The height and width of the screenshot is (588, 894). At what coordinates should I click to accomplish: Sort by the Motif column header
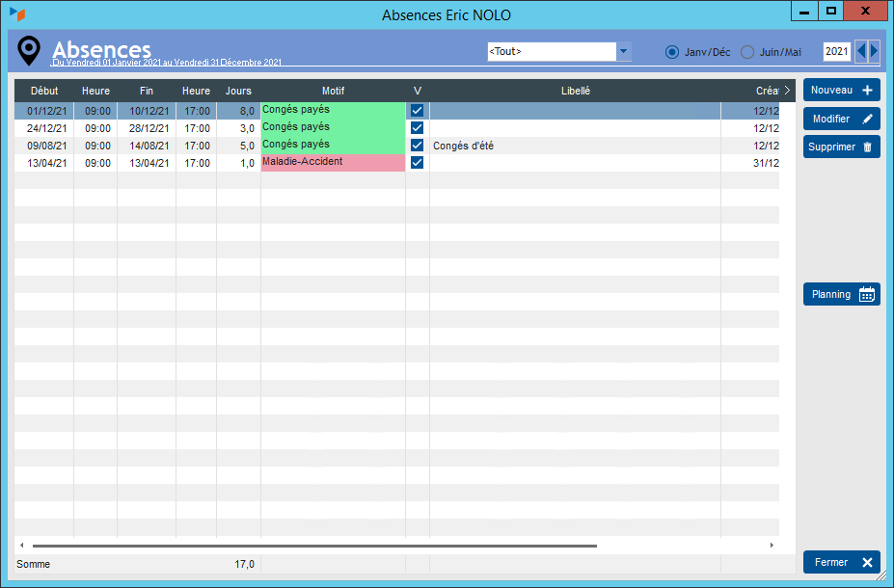pyautogui.click(x=333, y=91)
